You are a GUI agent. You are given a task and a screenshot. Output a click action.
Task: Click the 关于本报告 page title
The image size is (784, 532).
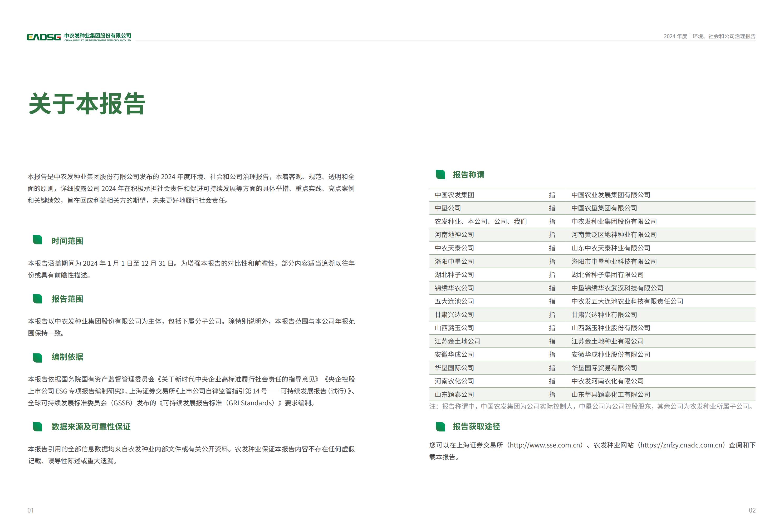click(x=87, y=104)
